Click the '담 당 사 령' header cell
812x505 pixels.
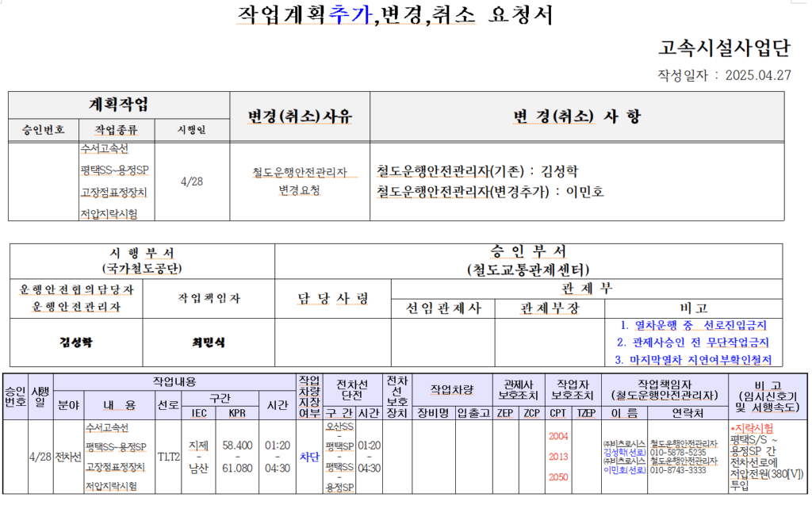[x=333, y=298]
